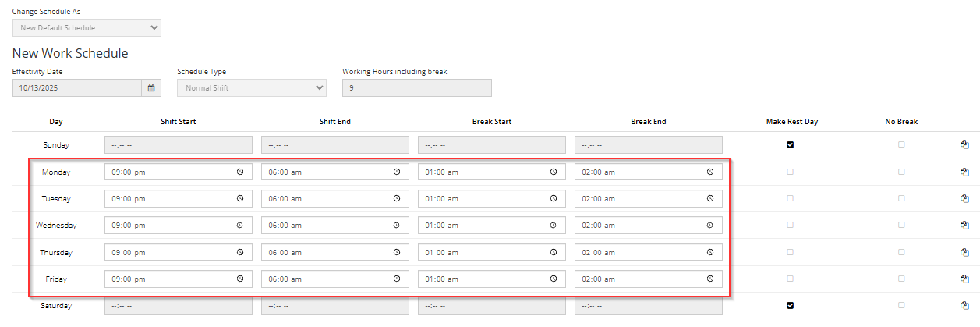
Task: Open the Change Schedule As dropdown
Action: (x=87, y=28)
